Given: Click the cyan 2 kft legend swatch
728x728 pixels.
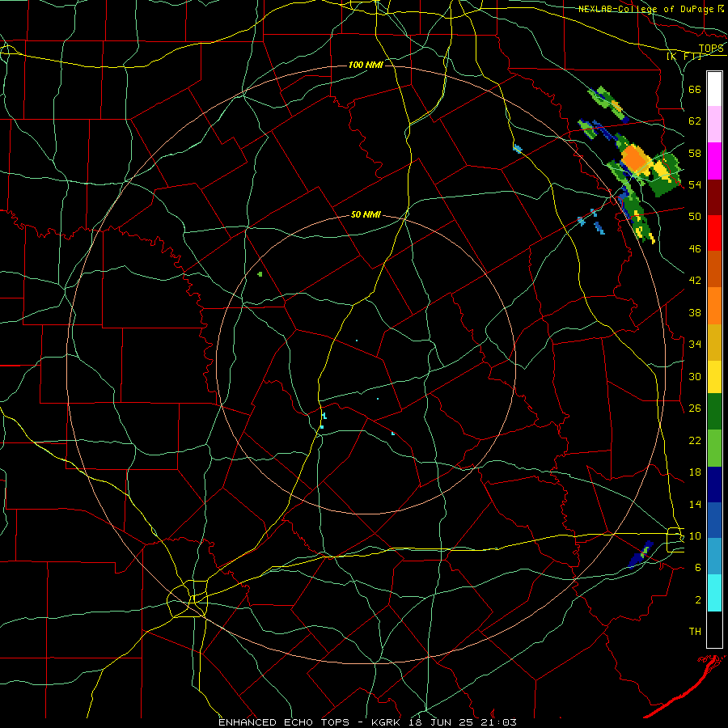Looking at the screenshot, I should pyautogui.click(x=714, y=593).
